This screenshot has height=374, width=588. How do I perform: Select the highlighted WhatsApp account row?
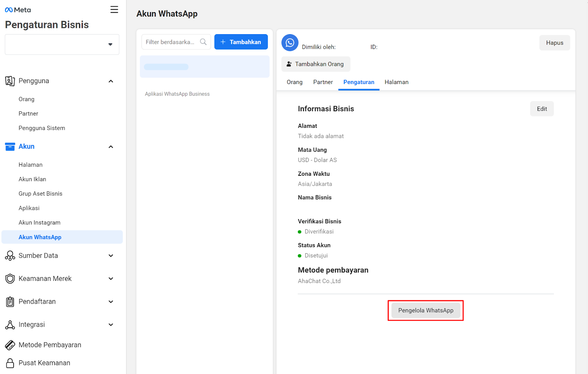coord(205,66)
